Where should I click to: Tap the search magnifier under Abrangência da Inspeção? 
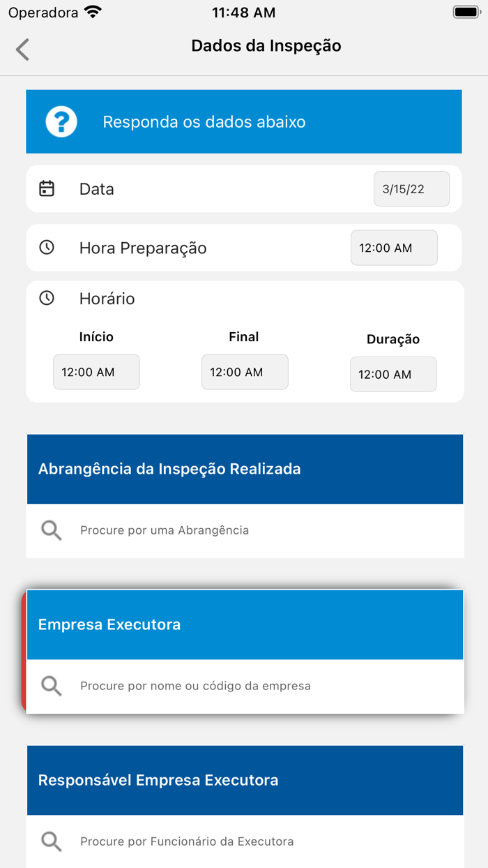pyautogui.click(x=51, y=530)
